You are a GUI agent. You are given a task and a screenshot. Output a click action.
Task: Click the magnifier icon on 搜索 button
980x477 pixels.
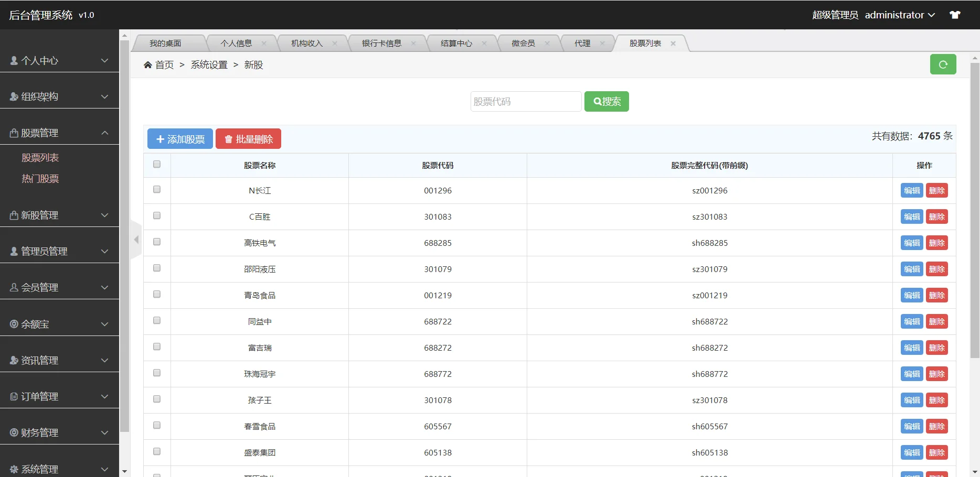point(597,101)
